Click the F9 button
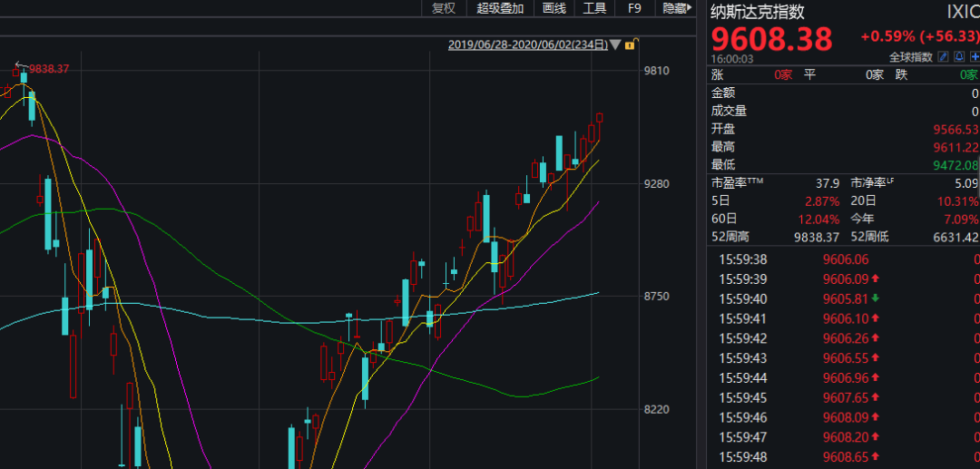The image size is (980, 469). (x=634, y=8)
